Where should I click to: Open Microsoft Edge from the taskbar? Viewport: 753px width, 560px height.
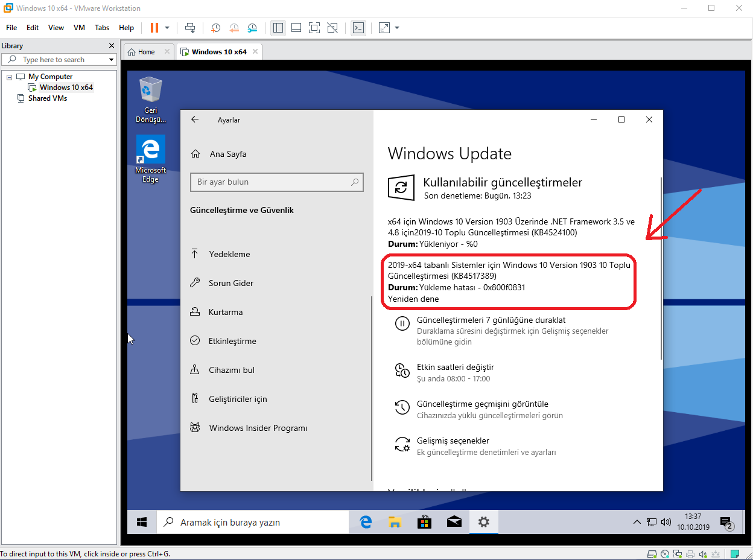coord(366,522)
